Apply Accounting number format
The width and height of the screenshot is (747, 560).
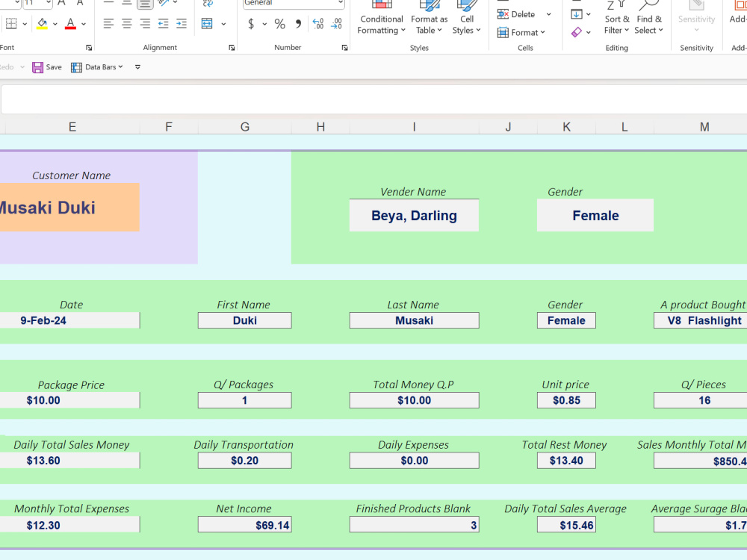251,23
